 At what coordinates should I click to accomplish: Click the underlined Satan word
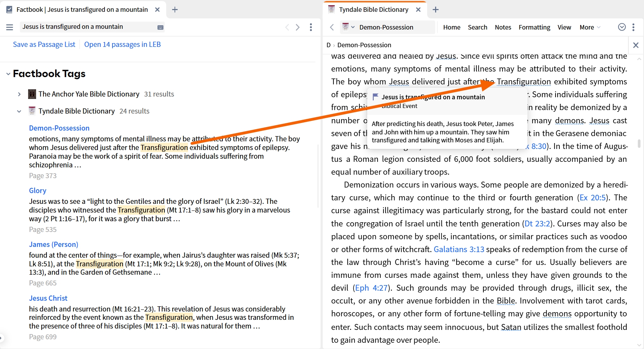coord(511,327)
